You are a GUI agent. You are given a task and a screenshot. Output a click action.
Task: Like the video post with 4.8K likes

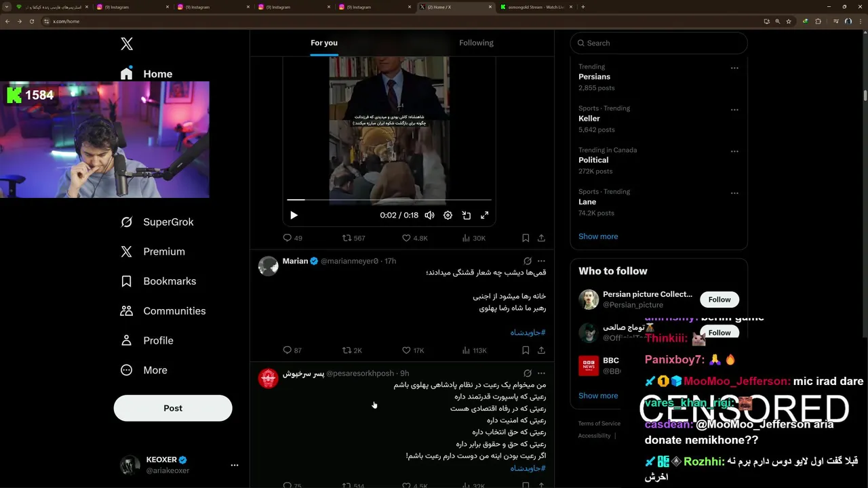click(414, 238)
